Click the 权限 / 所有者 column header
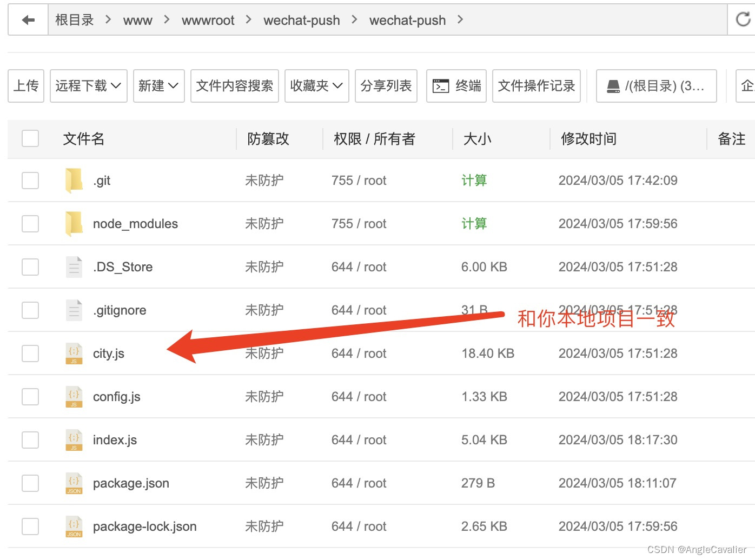Viewport: 755px width, 560px height. (374, 139)
